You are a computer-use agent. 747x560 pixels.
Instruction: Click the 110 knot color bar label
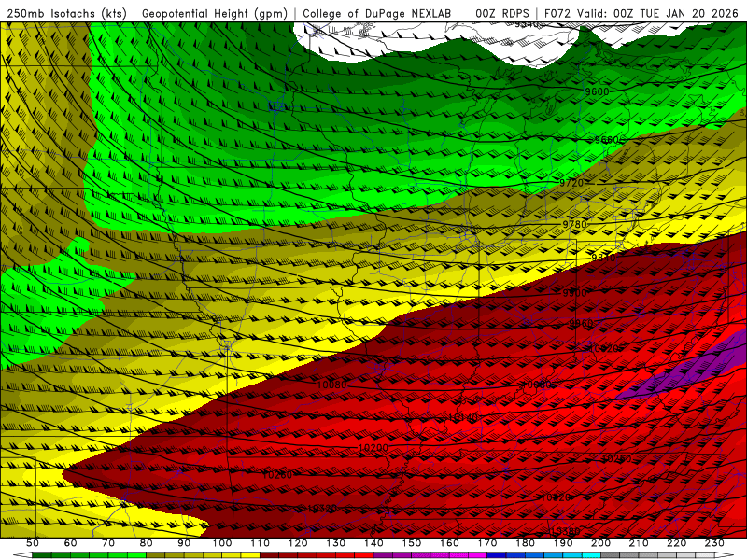[x=261, y=543]
